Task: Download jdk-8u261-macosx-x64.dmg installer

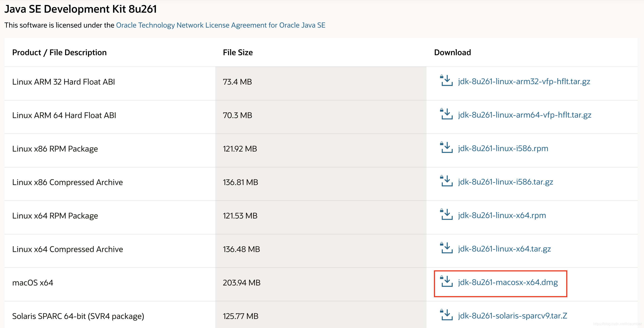Action: pos(508,283)
